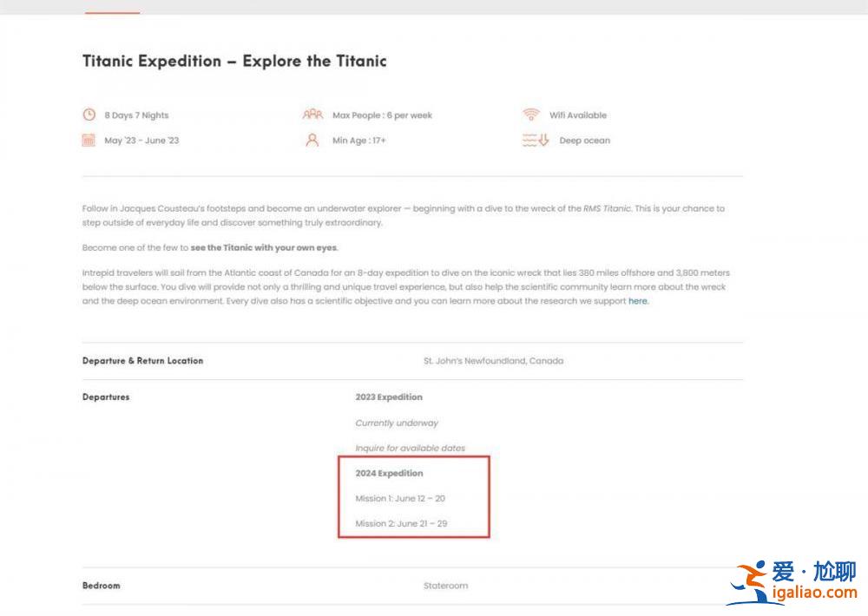Viewport: 868px width, 616px height.
Task: Click the 'Wifi Available' label
Action: click(578, 115)
